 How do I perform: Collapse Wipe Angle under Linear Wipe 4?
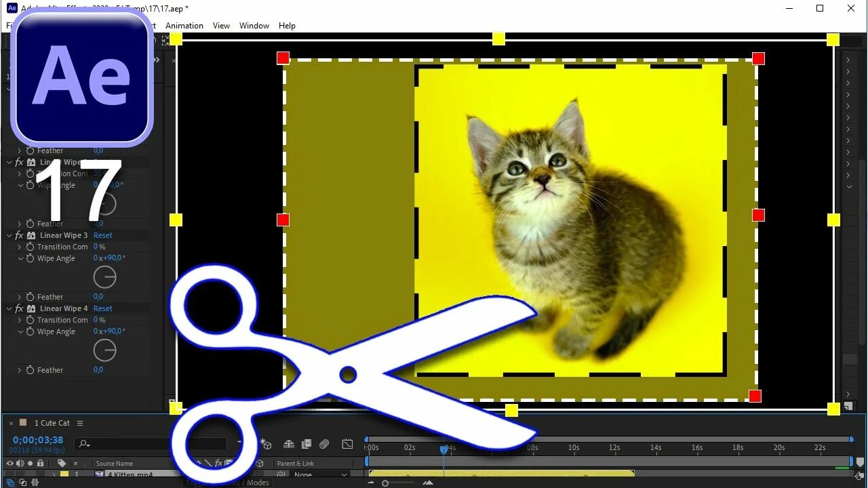tap(20, 331)
